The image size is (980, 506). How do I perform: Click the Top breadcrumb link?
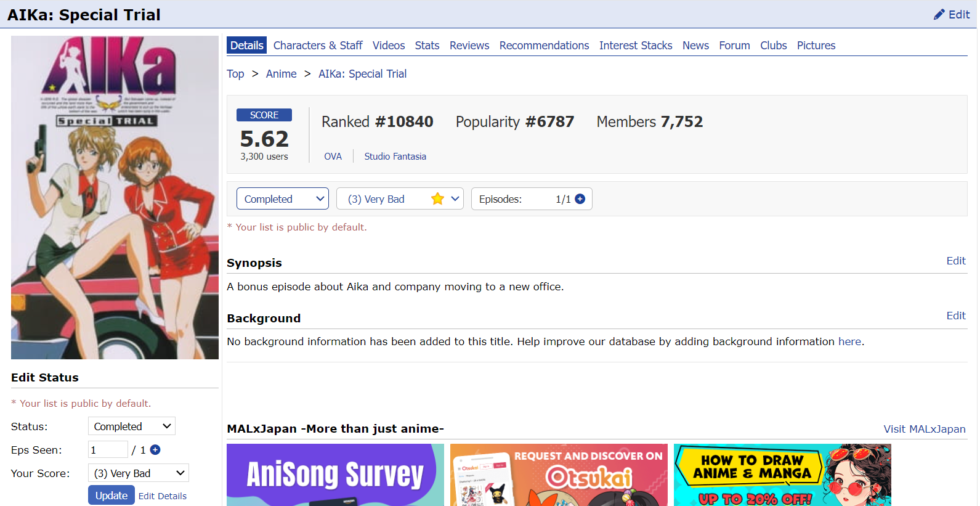tap(235, 73)
